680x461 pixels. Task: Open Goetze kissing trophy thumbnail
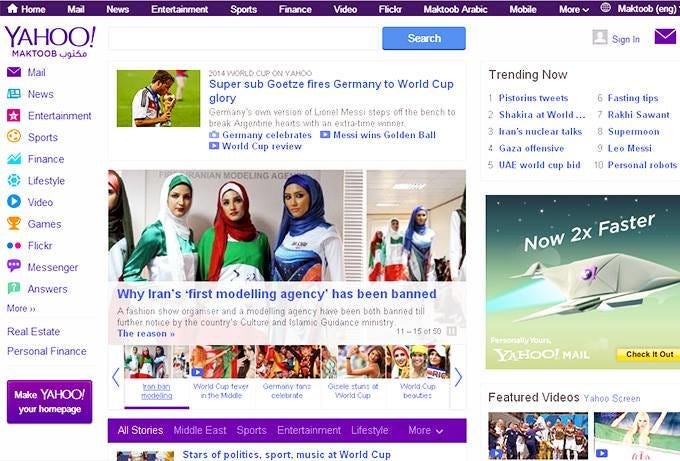pos(158,98)
